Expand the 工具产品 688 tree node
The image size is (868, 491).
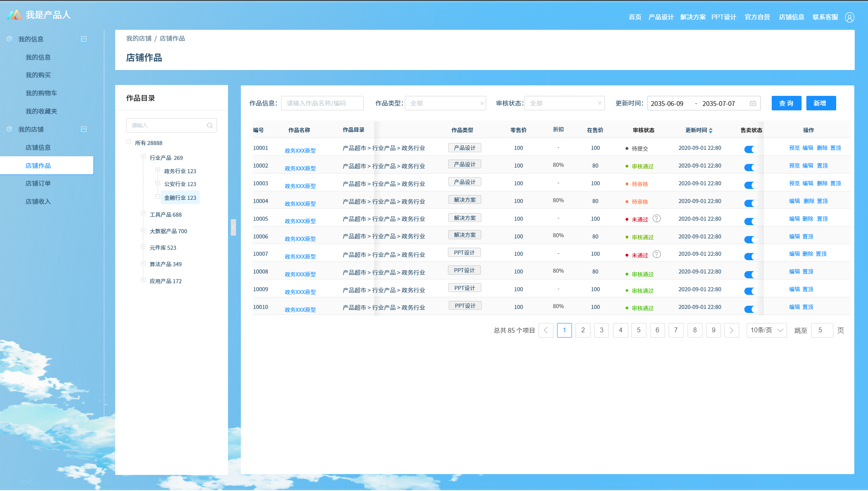(143, 213)
